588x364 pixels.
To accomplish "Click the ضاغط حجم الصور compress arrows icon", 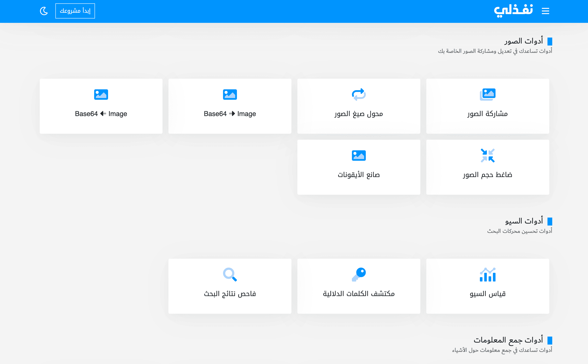I will click(x=488, y=156).
